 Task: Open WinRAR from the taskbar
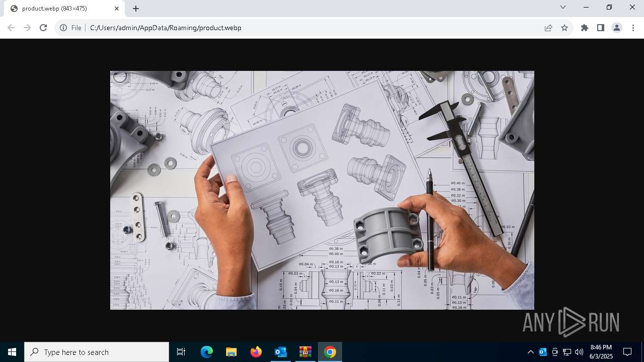click(x=305, y=352)
